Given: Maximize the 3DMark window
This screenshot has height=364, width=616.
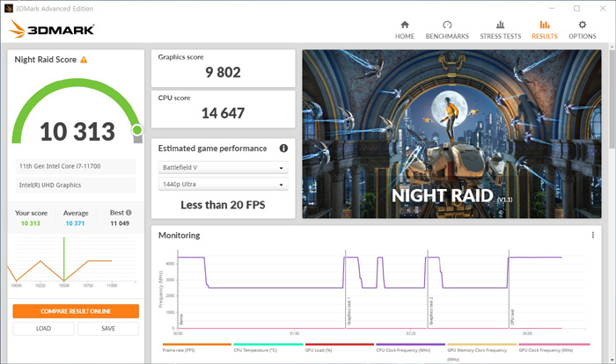Looking at the screenshot, I should [576, 8].
